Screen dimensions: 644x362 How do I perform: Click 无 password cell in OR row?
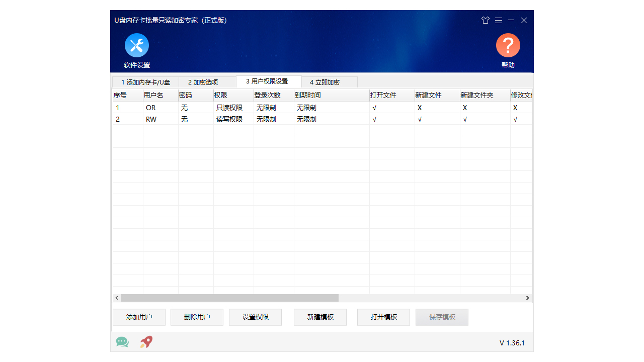[196, 108]
